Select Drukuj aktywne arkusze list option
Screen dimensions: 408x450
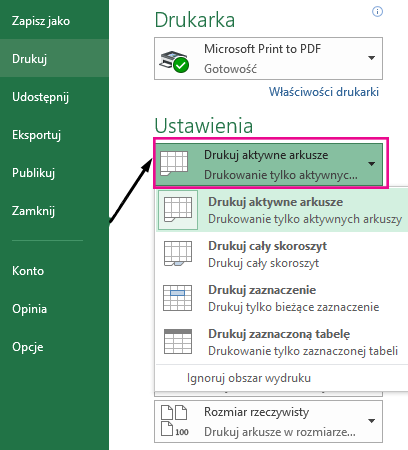coord(283,210)
